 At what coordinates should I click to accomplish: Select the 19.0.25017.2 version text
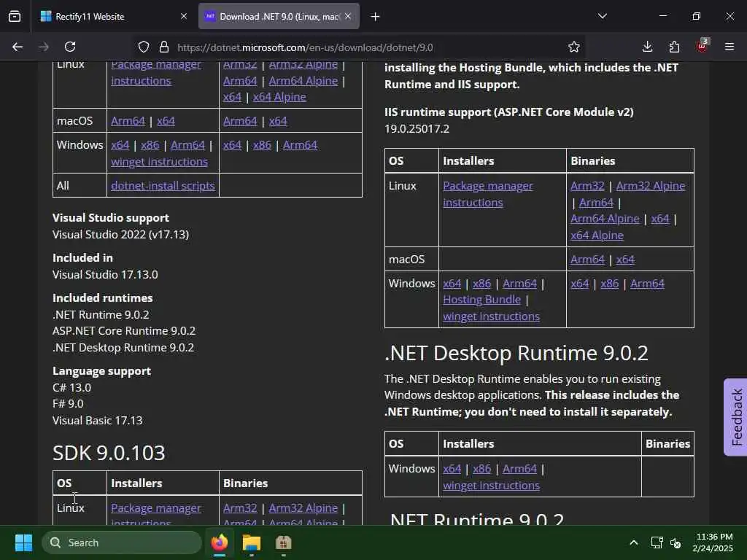pos(417,128)
